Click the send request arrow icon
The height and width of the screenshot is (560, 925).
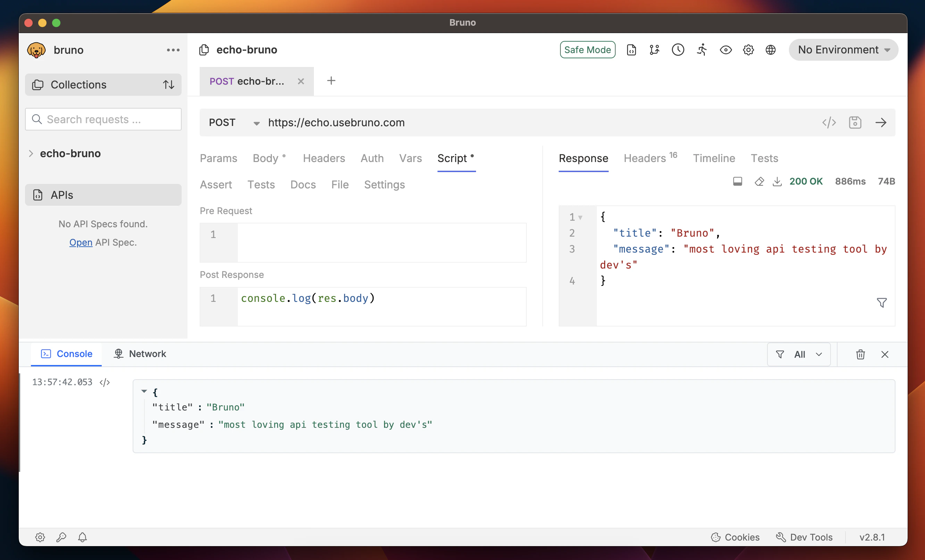881,123
